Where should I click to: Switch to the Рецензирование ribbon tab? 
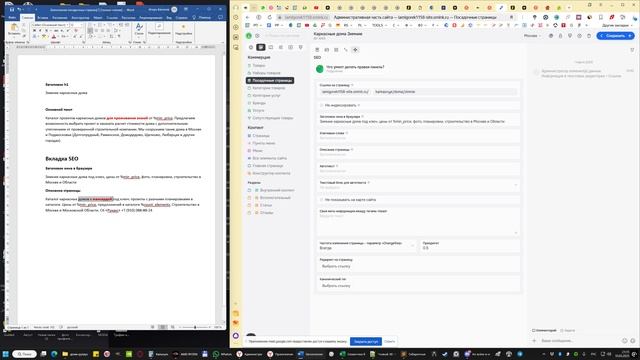tap(151, 18)
